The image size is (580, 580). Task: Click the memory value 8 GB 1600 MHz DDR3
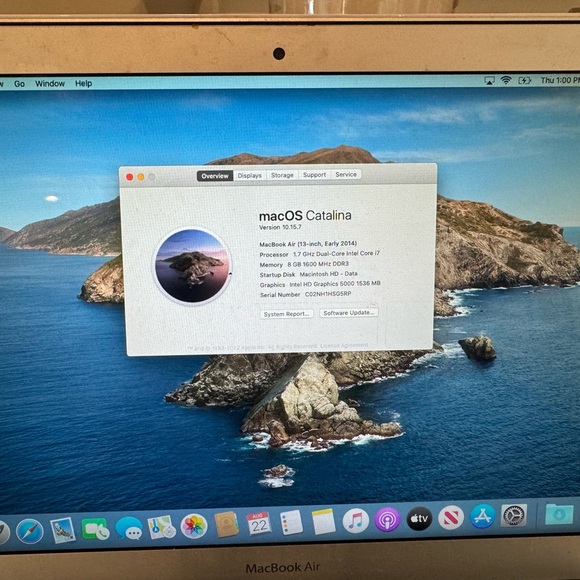318,264
